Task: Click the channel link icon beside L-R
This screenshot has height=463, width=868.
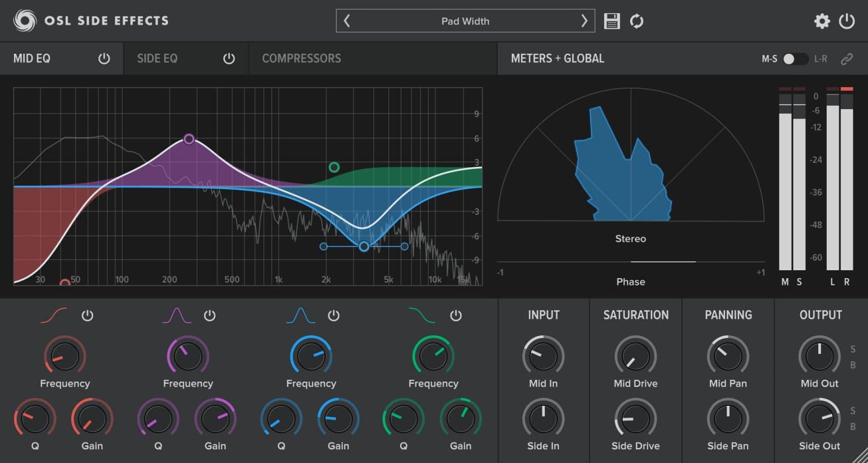Action: (847, 58)
